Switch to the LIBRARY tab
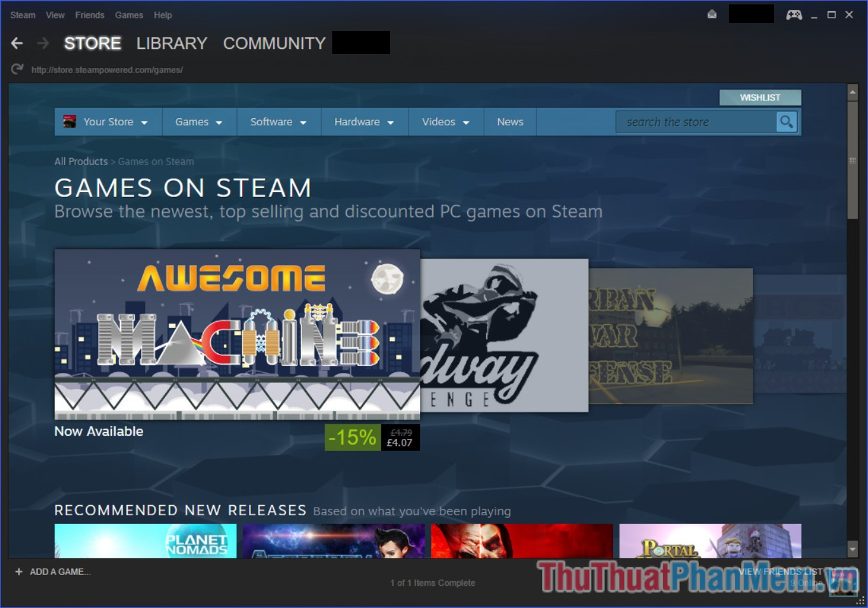 coord(172,43)
